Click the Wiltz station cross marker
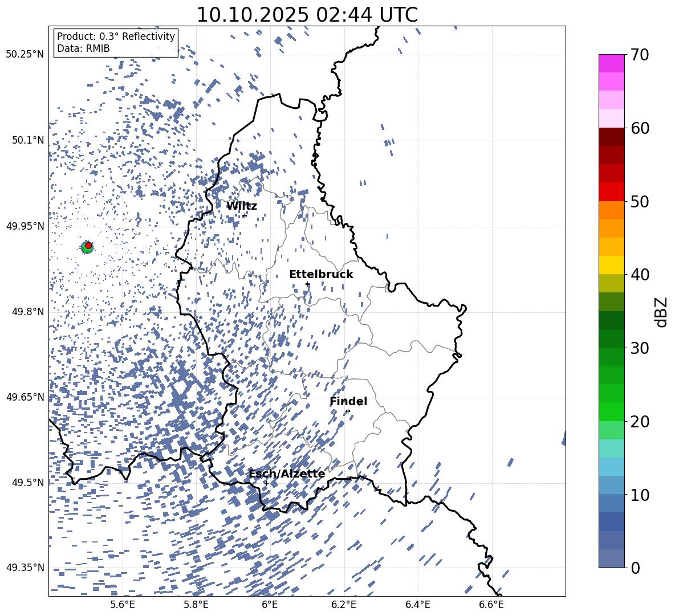This screenshot has height=616, width=675. click(x=245, y=215)
